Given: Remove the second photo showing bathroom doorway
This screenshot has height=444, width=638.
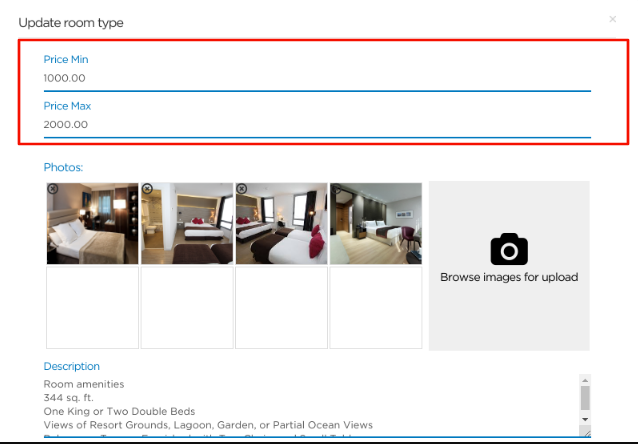Looking at the screenshot, I should 147,189.
